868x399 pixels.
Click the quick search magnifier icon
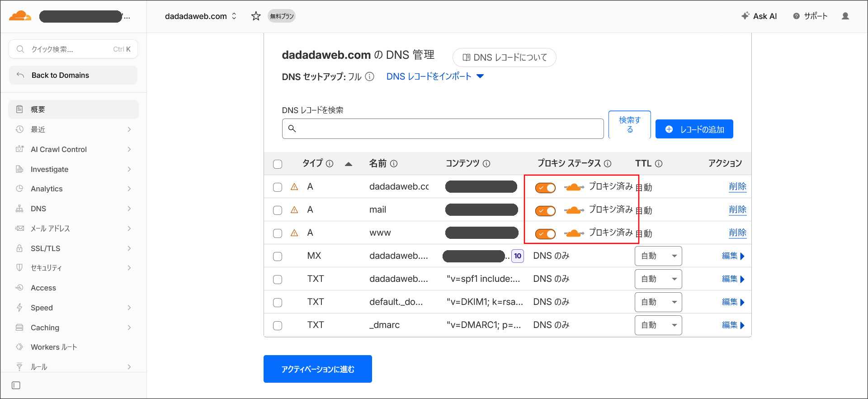click(x=20, y=49)
